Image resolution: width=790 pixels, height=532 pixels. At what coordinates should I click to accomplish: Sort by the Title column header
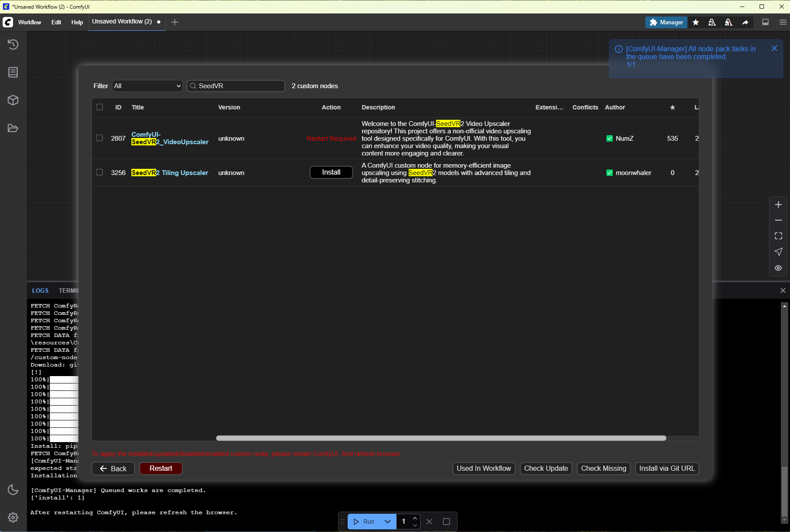(138, 107)
